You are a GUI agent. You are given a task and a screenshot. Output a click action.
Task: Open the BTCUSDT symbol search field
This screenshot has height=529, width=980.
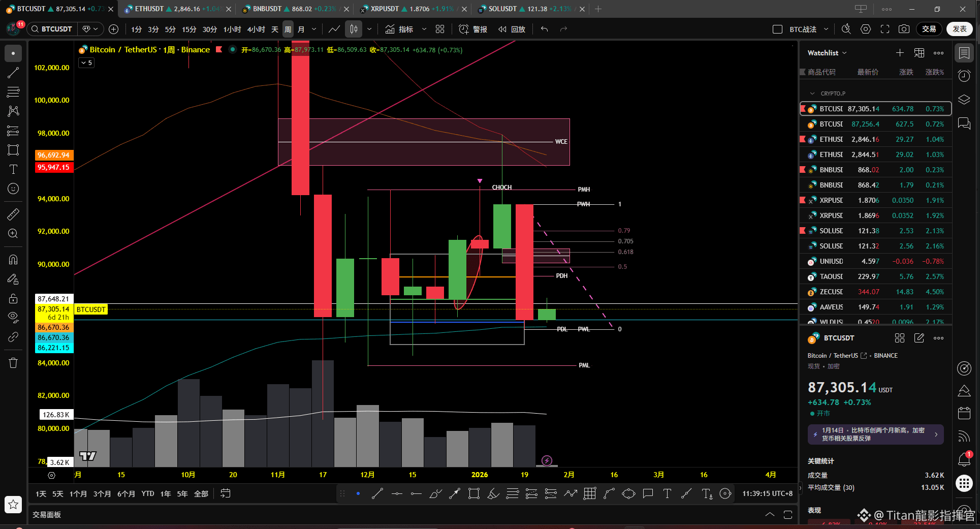pyautogui.click(x=52, y=29)
